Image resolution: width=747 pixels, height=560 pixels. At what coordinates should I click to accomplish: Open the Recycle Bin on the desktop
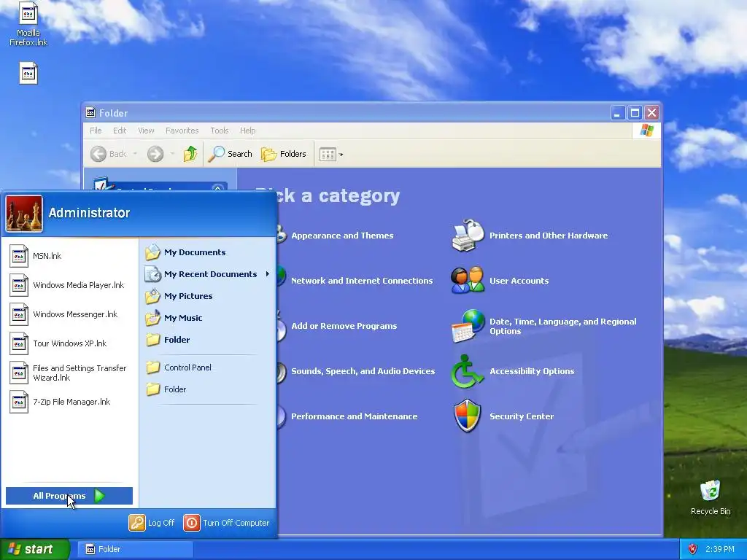[x=711, y=497]
